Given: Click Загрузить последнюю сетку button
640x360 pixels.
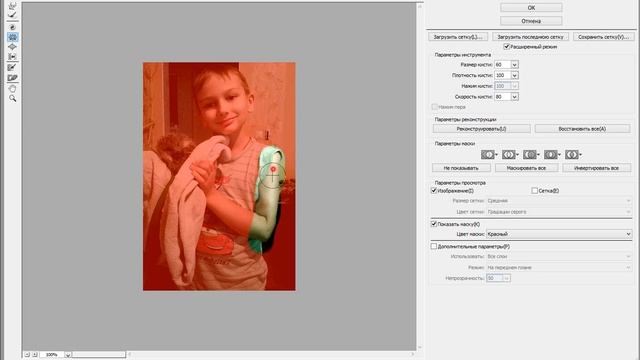Looking at the screenshot, I should pos(530,37).
